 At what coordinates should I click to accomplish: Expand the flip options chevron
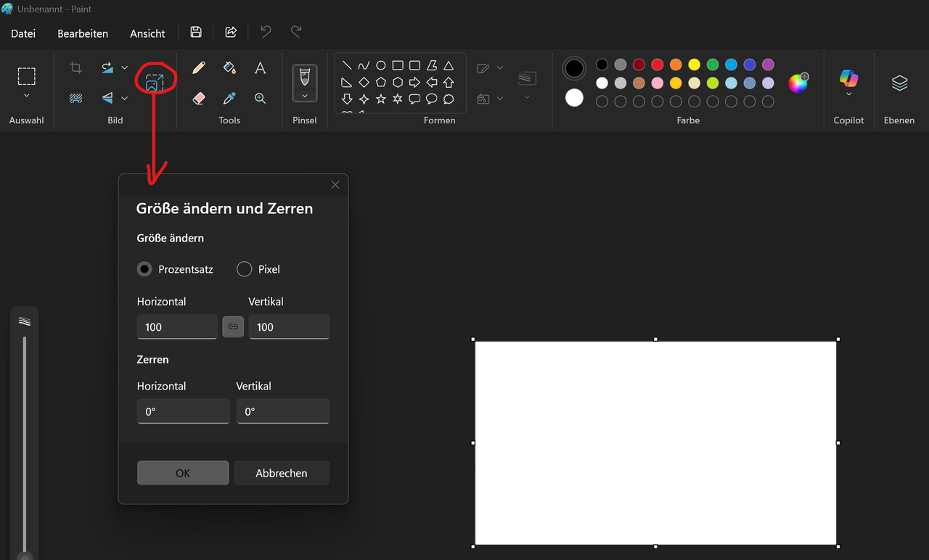[125, 98]
